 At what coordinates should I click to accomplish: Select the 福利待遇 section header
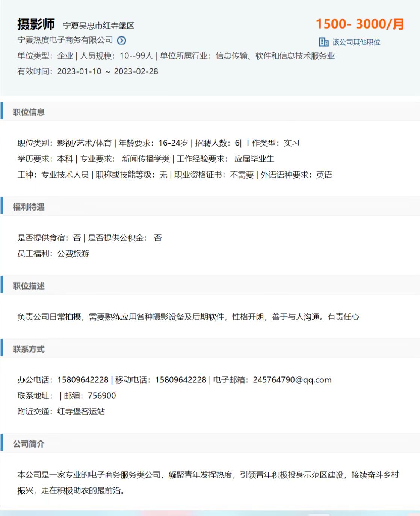[x=29, y=207]
